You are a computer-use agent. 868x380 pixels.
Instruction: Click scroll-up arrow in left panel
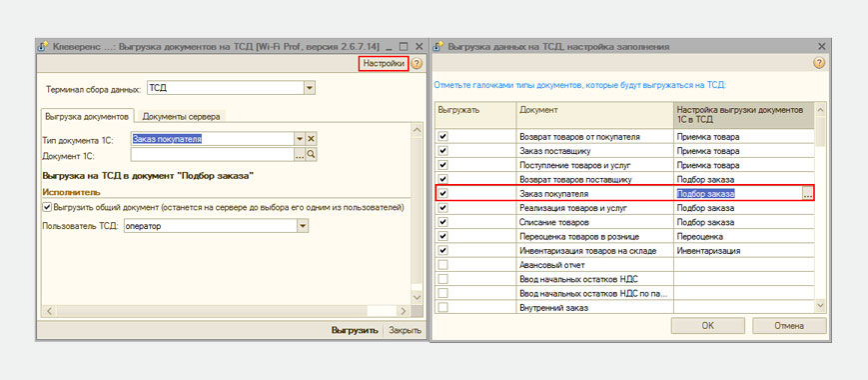417,129
